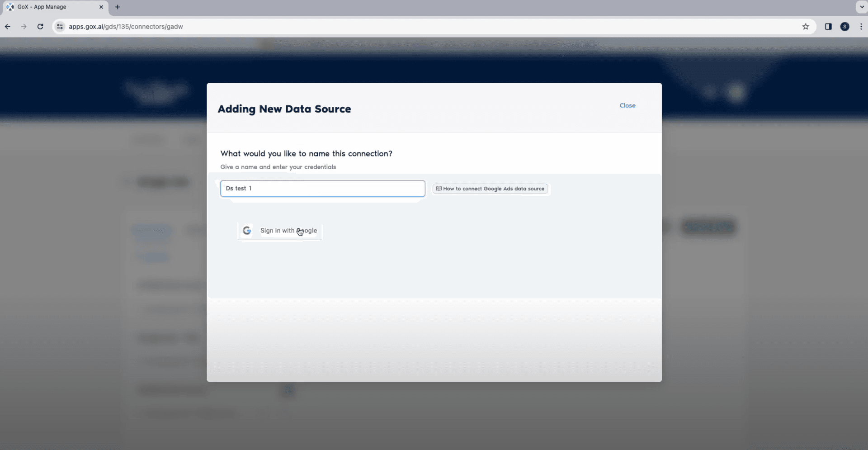This screenshot has width=868, height=450.
Task: Click the GoX favicon in the tab
Action: 10,7
